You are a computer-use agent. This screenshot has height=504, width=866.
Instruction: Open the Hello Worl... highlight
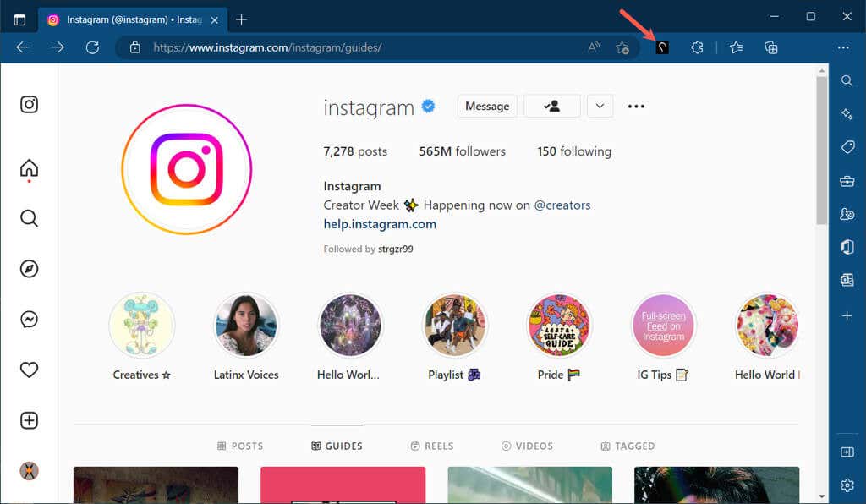(350, 325)
